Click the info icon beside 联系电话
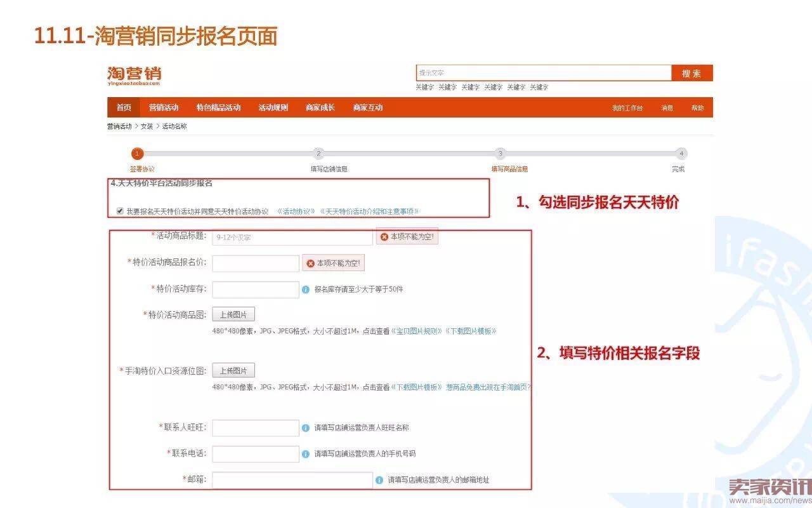The height and width of the screenshot is (508, 812). pyautogui.click(x=306, y=454)
